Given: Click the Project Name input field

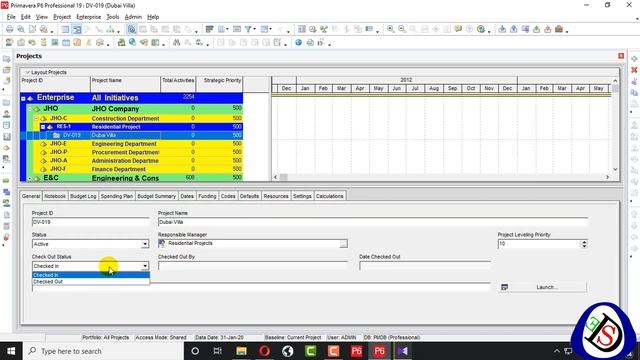Looking at the screenshot, I should click(373, 222).
